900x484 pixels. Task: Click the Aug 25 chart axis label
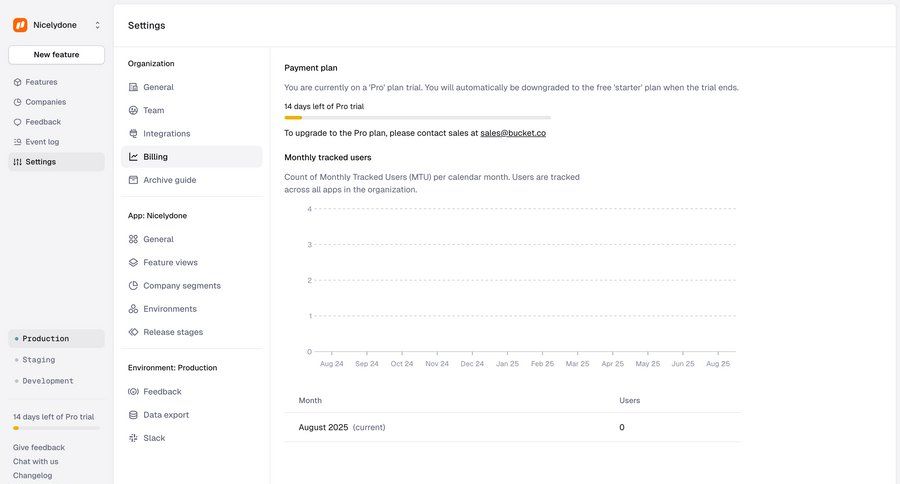[718, 364]
